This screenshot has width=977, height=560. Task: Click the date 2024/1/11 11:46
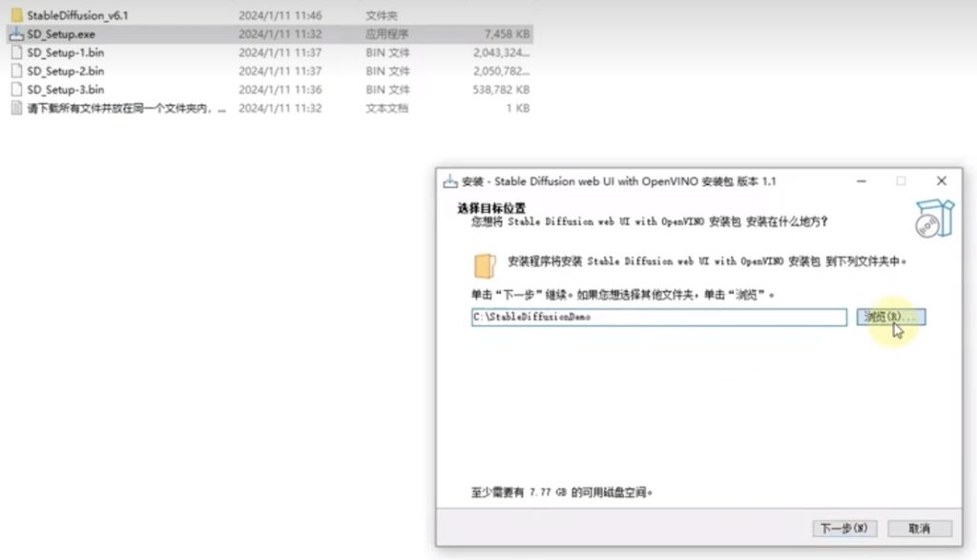281,15
